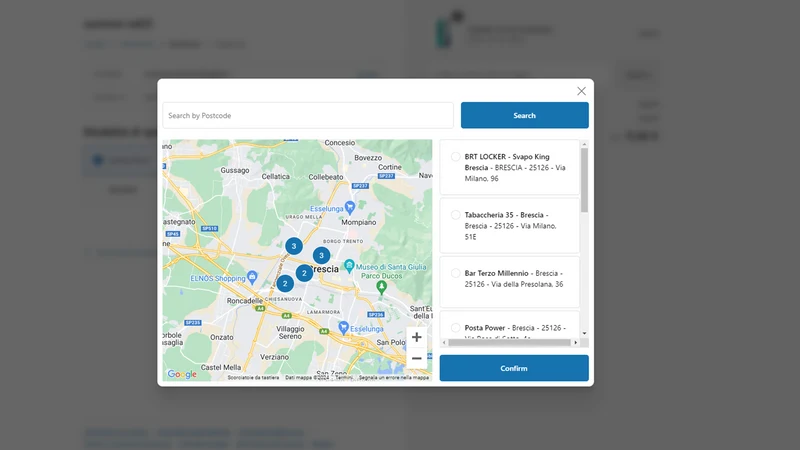This screenshot has height=450, width=800.
Task: Click the Tabaccheria 35 - Brescia title
Action: point(506,215)
